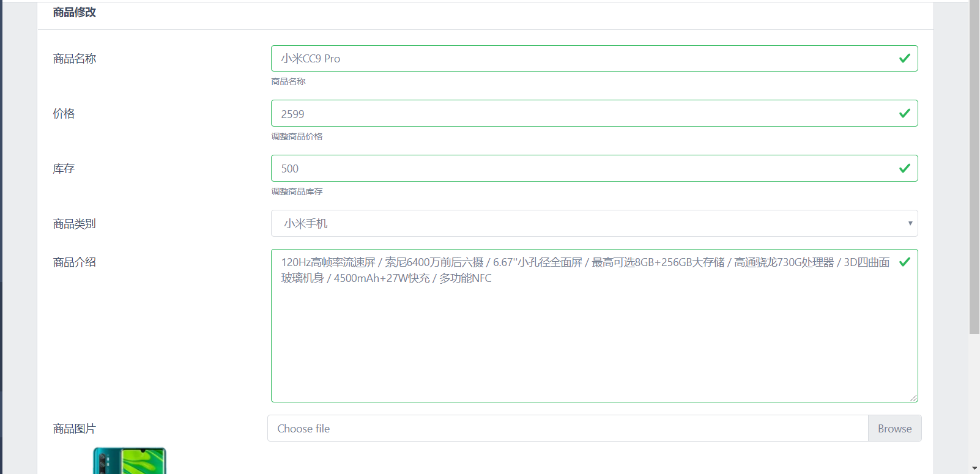Image resolution: width=980 pixels, height=474 pixels.
Task: Click the green checkmark in 库存 field
Action: 905,168
